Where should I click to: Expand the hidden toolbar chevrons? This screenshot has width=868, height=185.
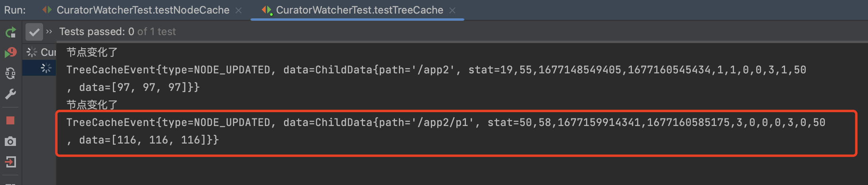49,31
